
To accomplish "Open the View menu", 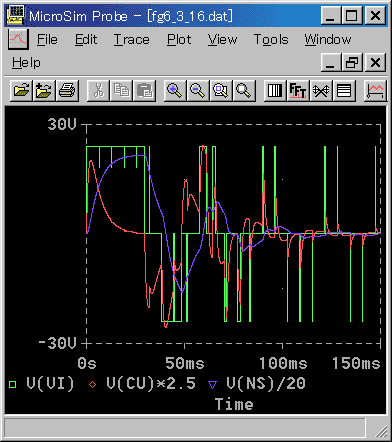I will [x=222, y=40].
